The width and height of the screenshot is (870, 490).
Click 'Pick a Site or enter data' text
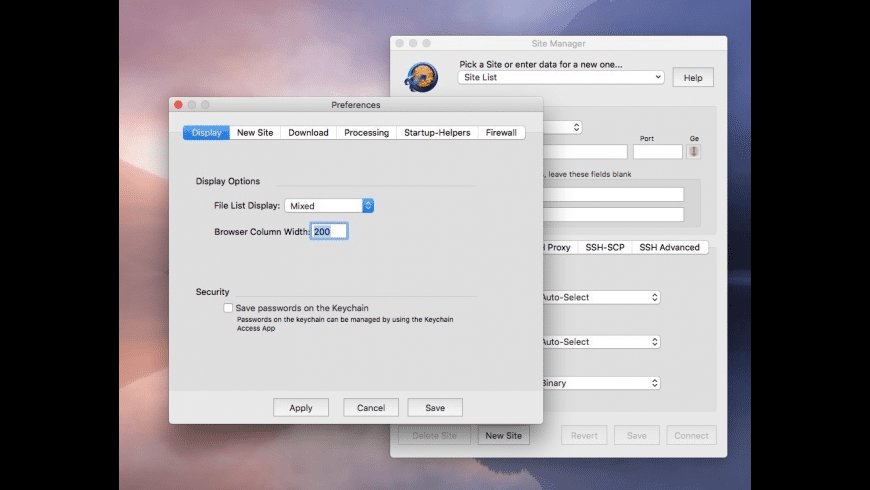(540, 64)
